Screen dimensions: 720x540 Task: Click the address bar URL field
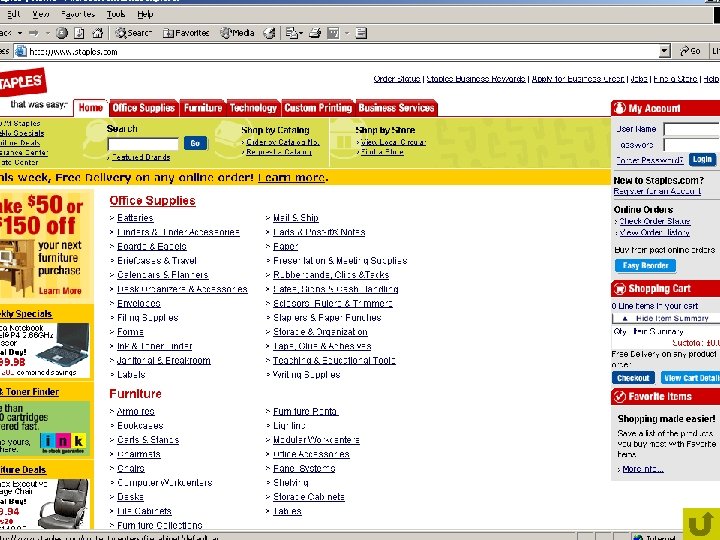point(342,51)
